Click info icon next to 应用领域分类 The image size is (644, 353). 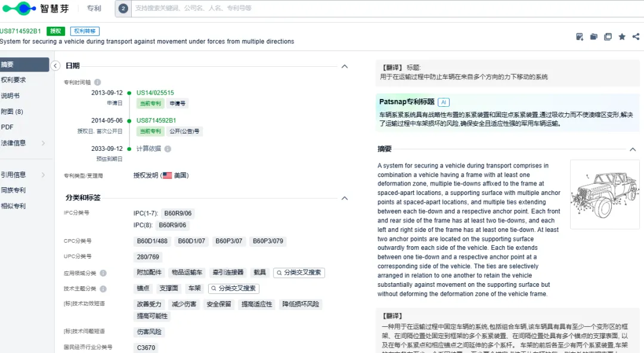click(x=103, y=273)
